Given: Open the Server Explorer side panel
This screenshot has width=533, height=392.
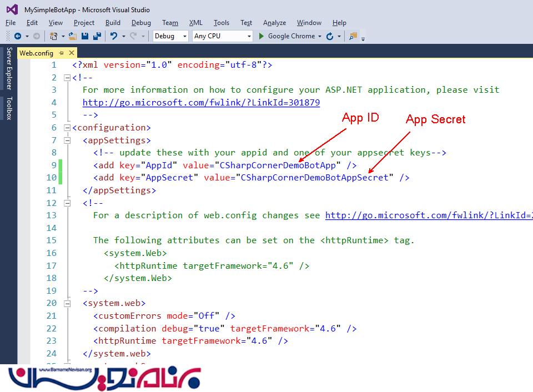Looking at the screenshot, I should (x=9, y=68).
